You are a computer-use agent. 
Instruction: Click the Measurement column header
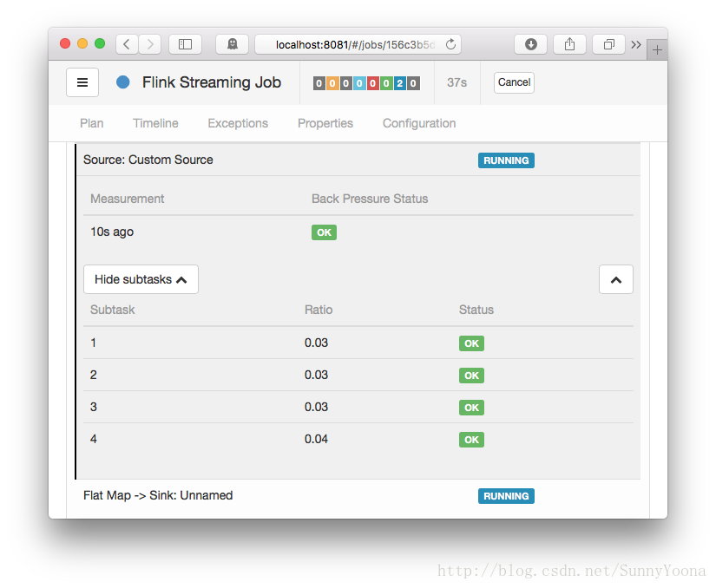[x=127, y=199]
